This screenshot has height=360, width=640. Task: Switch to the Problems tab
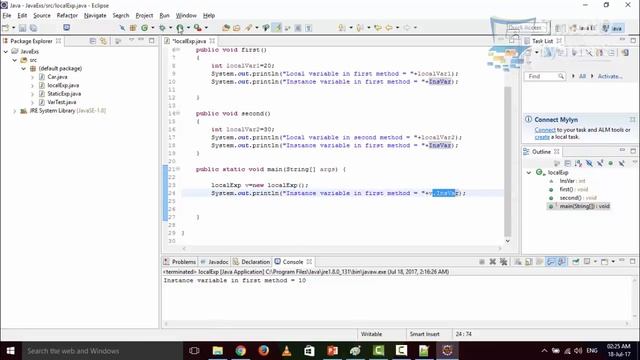(180, 262)
